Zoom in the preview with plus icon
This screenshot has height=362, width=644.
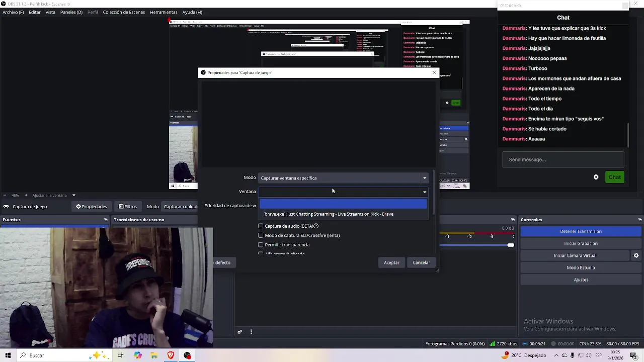[x=27, y=195]
